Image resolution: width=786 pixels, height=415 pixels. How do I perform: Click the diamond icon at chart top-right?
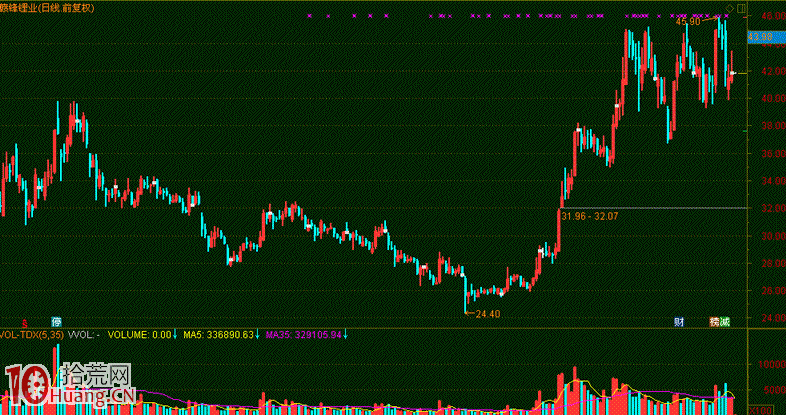[732, 8]
